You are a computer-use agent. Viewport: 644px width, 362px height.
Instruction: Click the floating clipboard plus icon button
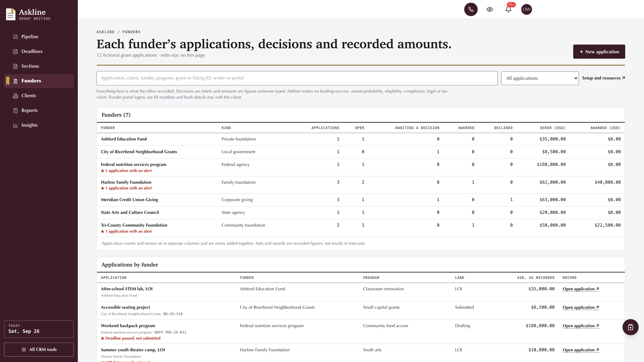[630, 327]
